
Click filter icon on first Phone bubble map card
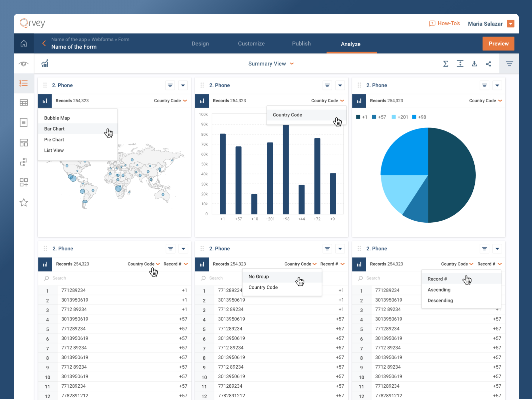[x=170, y=86]
